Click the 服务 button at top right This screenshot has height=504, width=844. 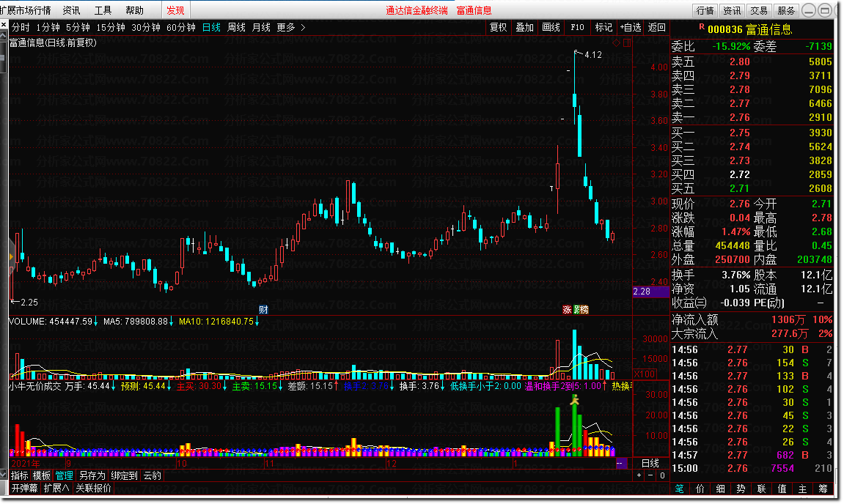click(786, 10)
